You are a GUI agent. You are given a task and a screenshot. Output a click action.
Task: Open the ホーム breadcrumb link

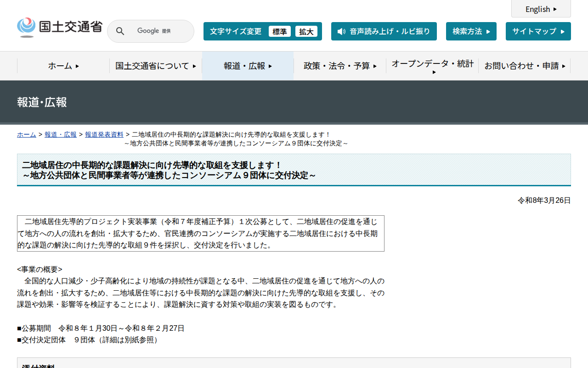27,134
